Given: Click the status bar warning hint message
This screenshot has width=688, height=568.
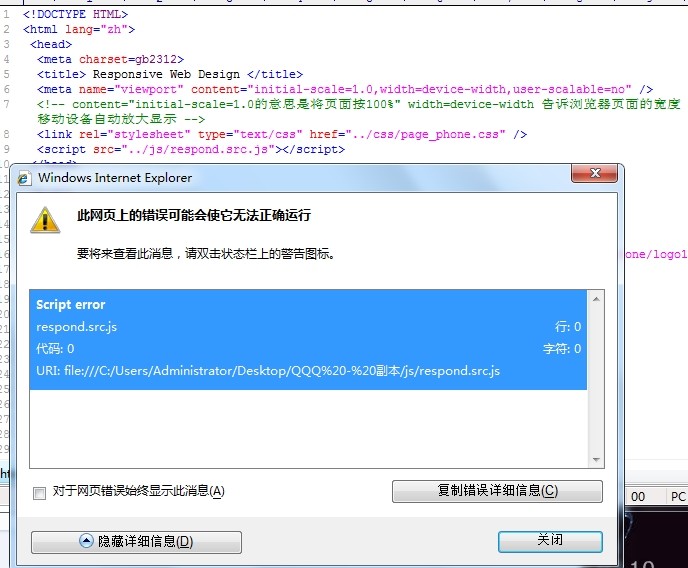Looking at the screenshot, I should [206, 254].
